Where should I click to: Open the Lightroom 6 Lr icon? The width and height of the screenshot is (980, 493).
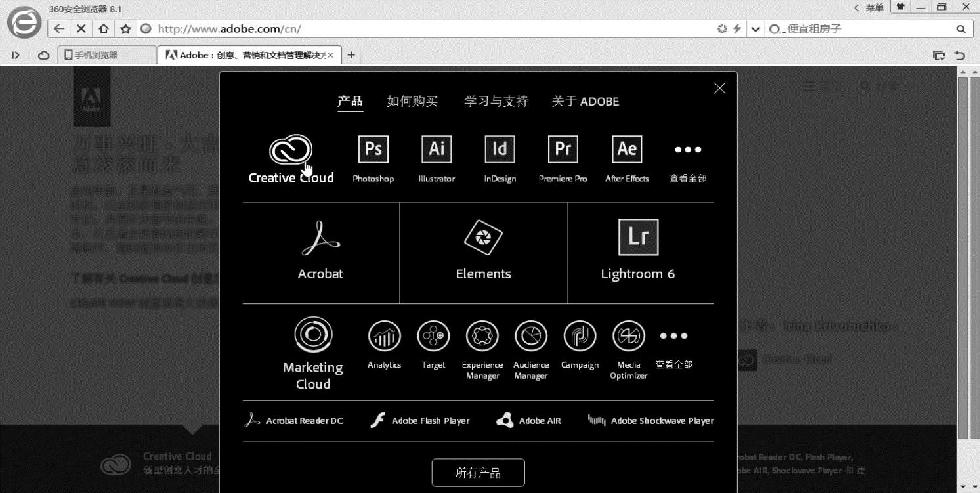pyautogui.click(x=638, y=237)
